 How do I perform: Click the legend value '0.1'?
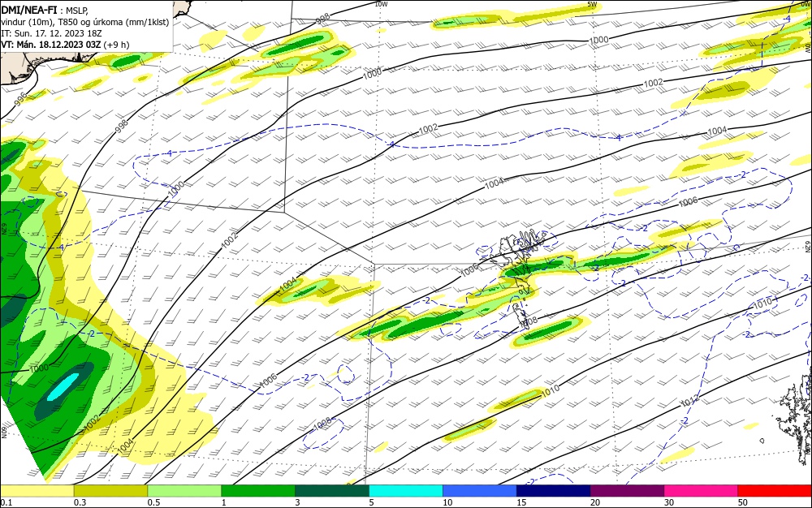pos(6,502)
